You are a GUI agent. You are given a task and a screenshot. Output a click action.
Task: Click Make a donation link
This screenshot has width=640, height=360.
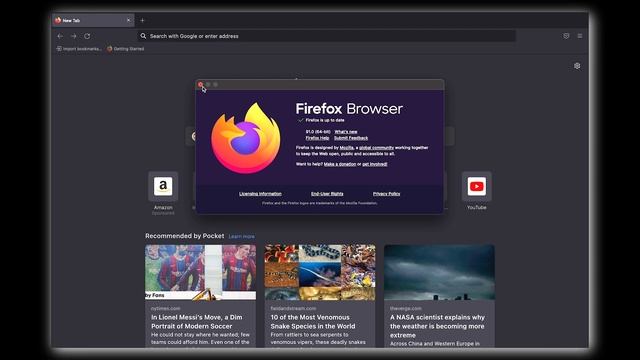(340, 164)
